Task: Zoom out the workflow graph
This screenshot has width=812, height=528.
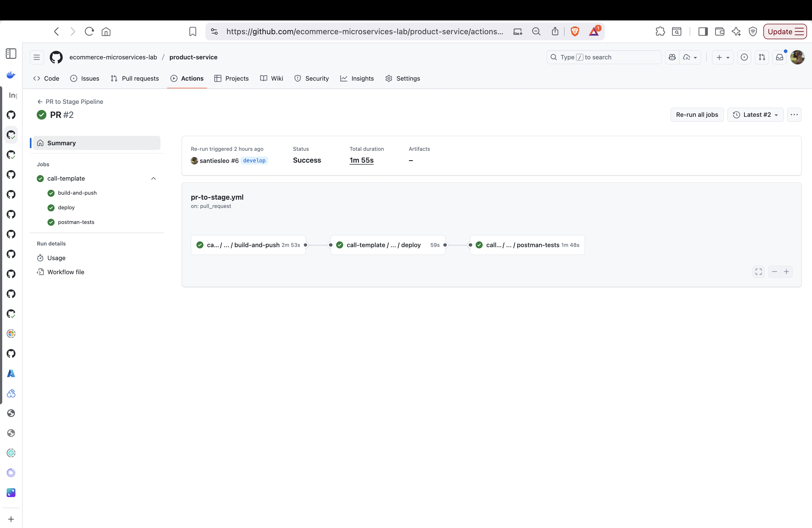Action: tap(774, 272)
